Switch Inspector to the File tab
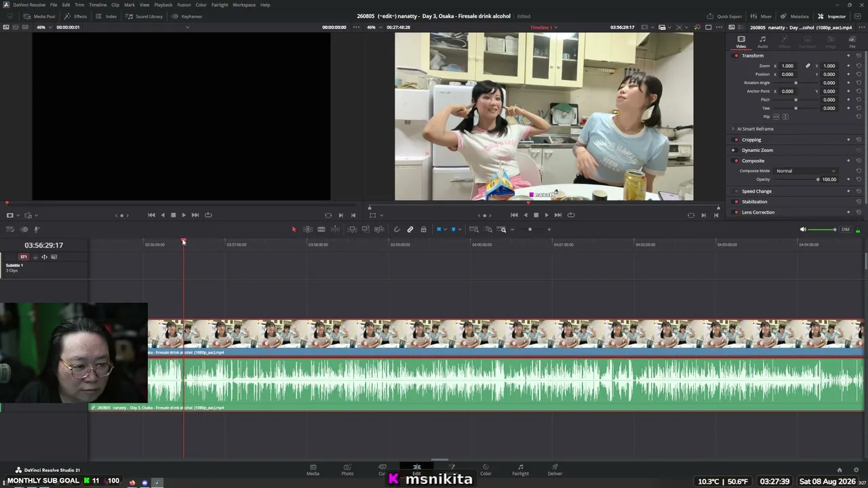 (x=852, y=42)
